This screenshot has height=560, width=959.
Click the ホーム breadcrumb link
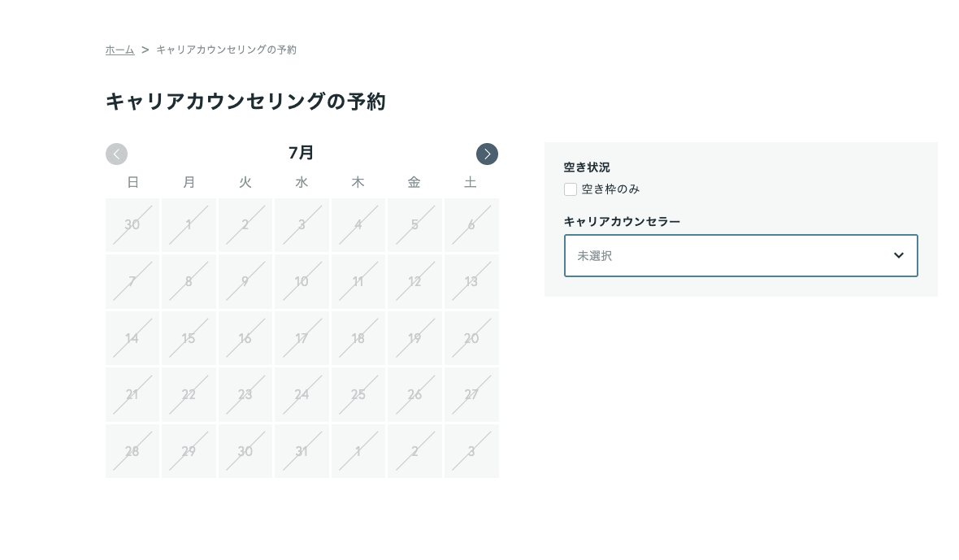[119, 50]
